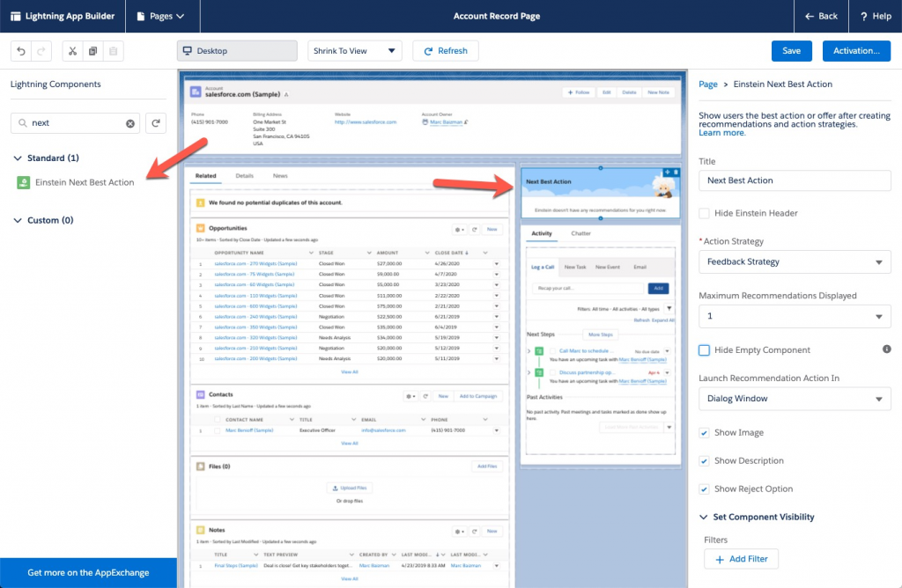Focus the component search field

click(76, 123)
